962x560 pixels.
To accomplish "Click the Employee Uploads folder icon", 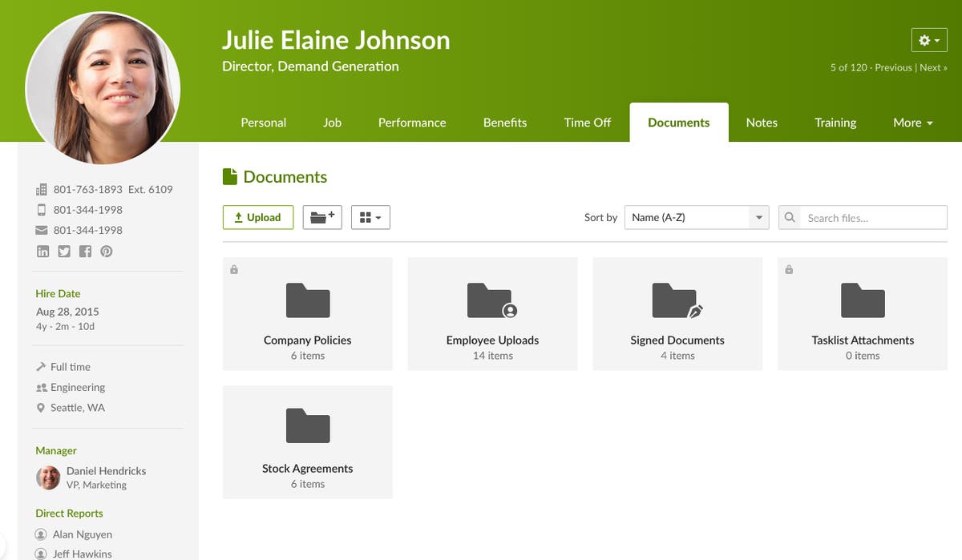I will pyautogui.click(x=491, y=300).
